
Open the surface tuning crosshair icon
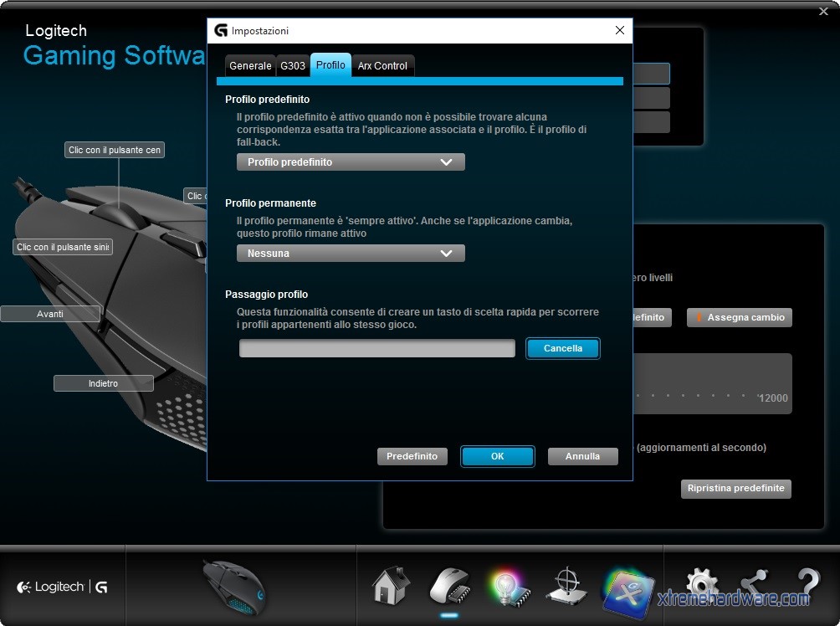pos(566,585)
